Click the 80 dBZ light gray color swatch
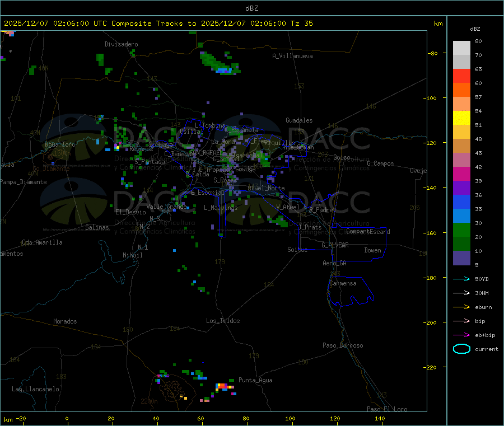Viewport: 504px width, 426px height. (x=461, y=48)
